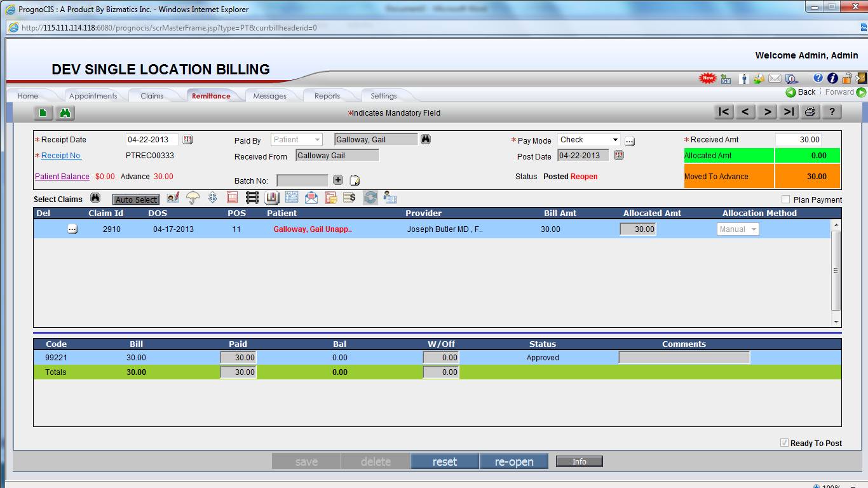Screen dimensions: 868x488
Task: Click the Auto Select button
Action: pyautogui.click(x=136, y=200)
